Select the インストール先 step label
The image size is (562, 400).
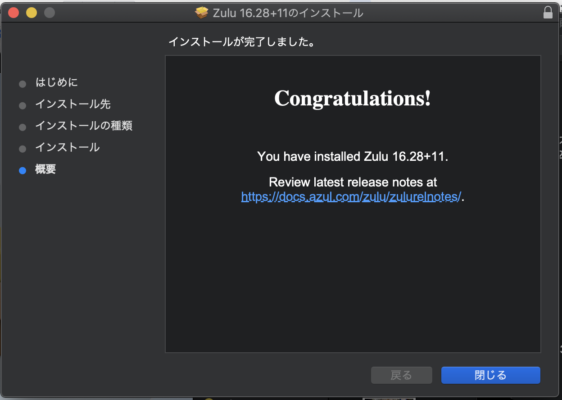pos(73,104)
